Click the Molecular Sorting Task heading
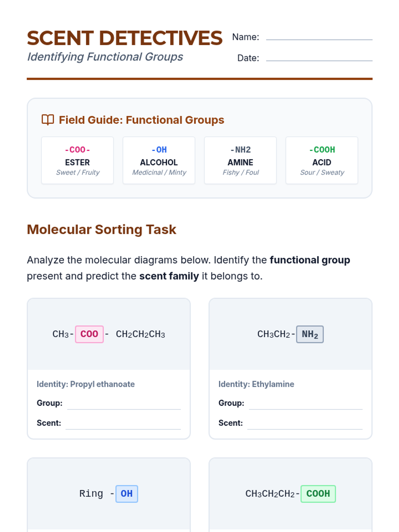 tap(101, 229)
